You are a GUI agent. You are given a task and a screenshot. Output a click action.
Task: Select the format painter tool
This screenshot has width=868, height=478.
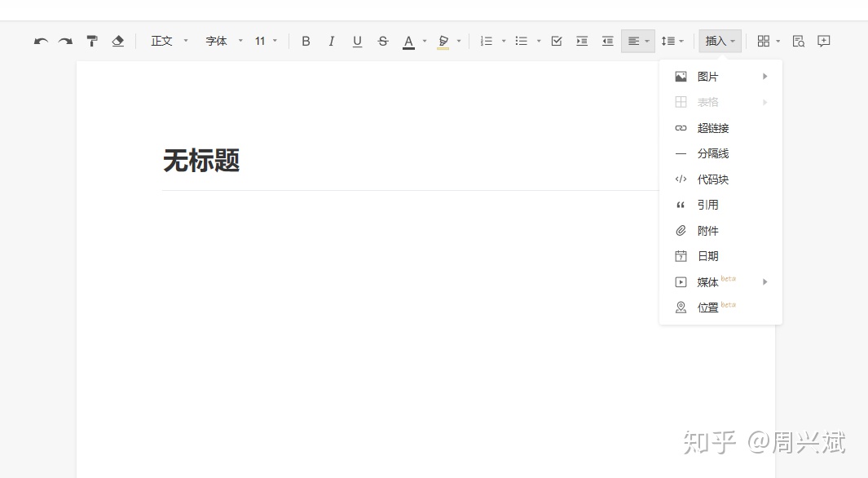tap(92, 41)
